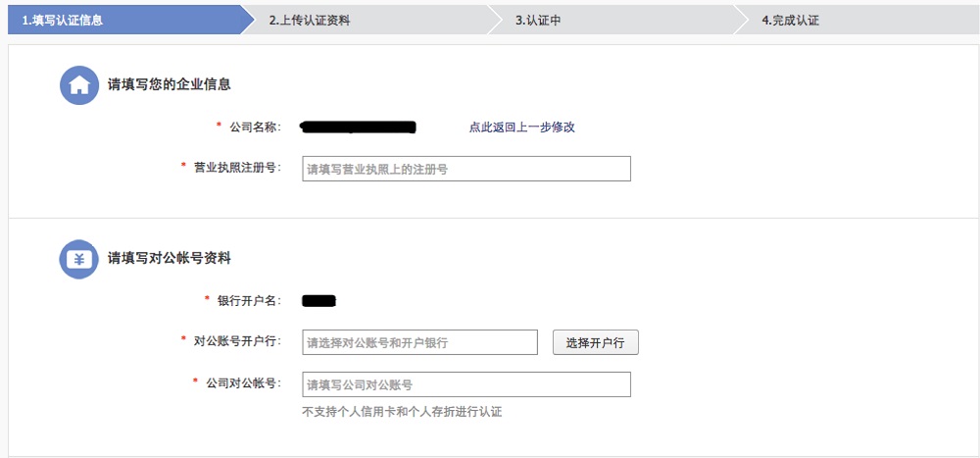The height and width of the screenshot is (458, 980).
Task: Go to step 2.上传认证资料
Action: (x=310, y=21)
